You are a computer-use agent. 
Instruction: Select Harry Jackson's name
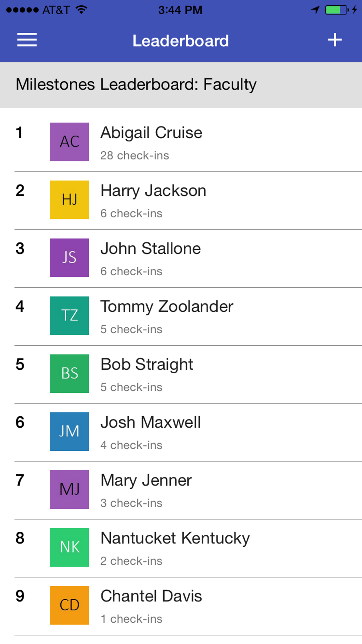[153, 191]
